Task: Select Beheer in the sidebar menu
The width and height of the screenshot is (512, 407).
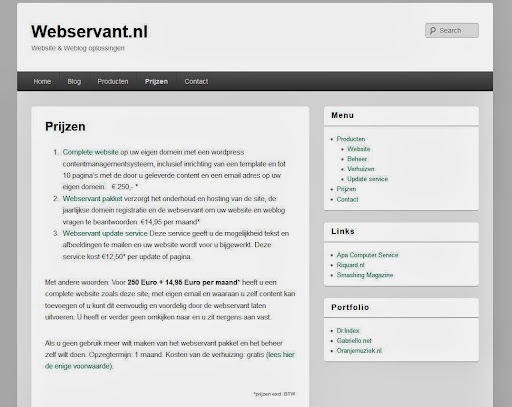Action: pyautogui.click(x=357, y=159)
